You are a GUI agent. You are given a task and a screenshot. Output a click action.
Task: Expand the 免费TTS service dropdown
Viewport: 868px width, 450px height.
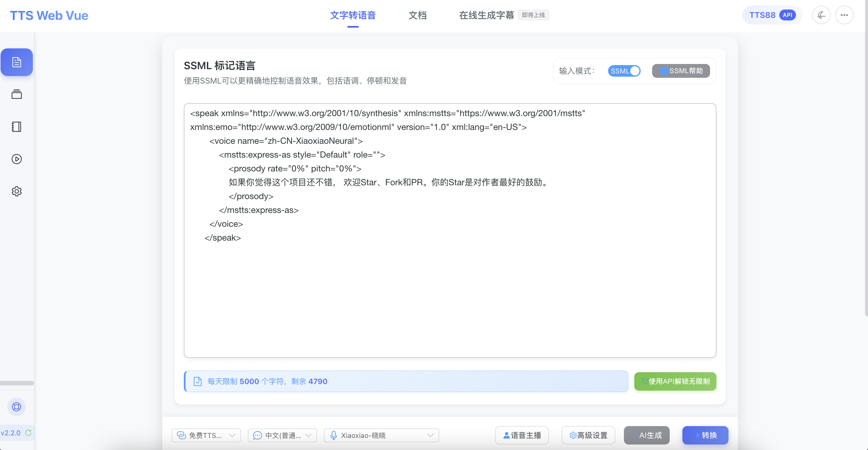[x=206, y=435]
